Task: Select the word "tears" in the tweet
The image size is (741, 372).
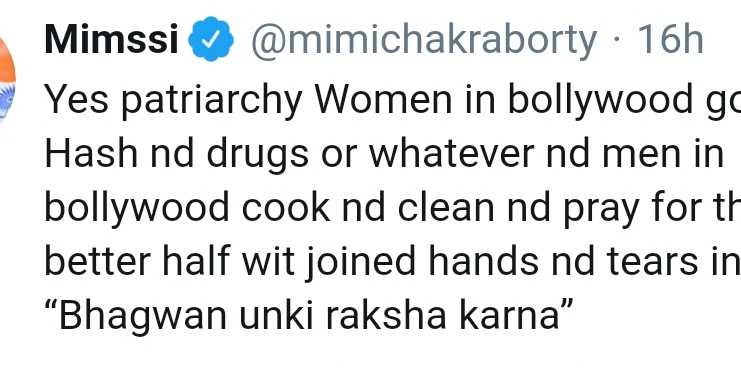Action: click(653, 261)
